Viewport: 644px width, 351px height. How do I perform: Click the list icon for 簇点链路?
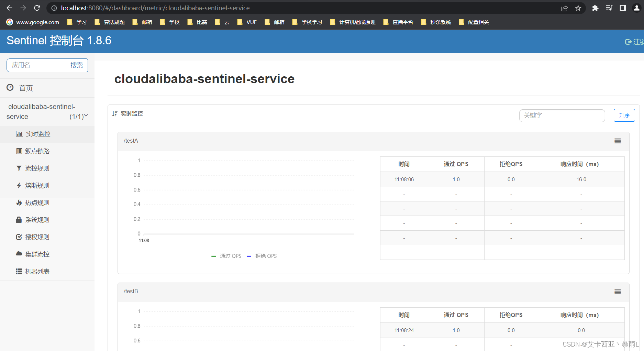tap(19, 151)
